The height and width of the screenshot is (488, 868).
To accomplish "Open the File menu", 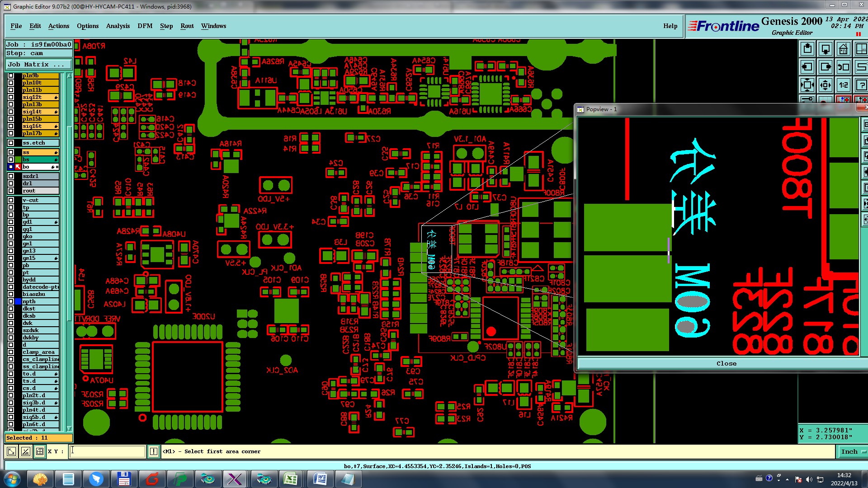I will point(16,26).
